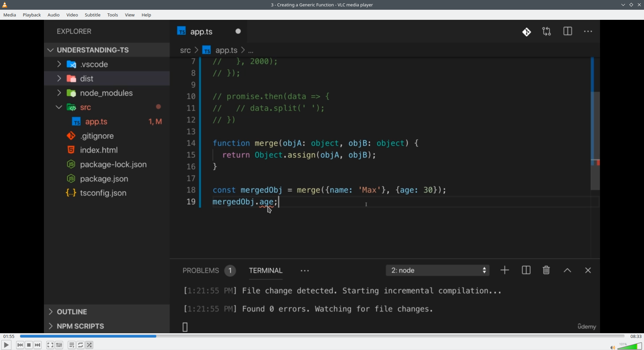Click the editor's vertical scrollbar

(595, 141)
